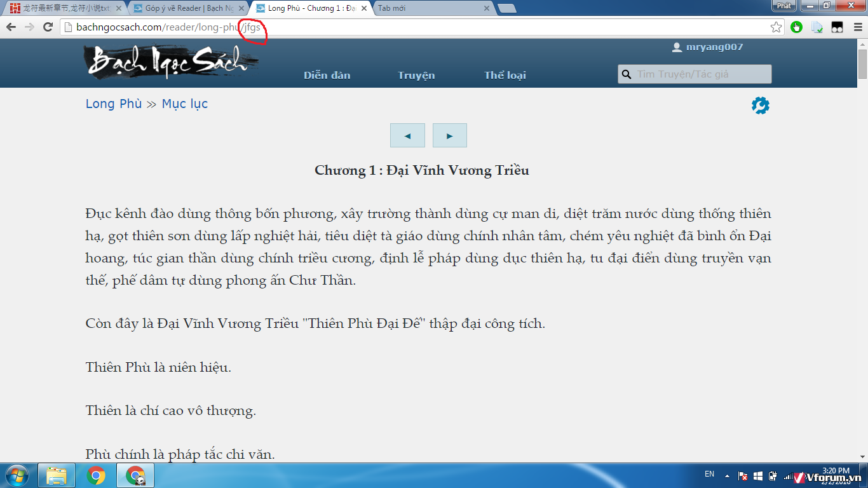
Task: Click the Mục lục breadcrumb link
Action: click(184, 104)
